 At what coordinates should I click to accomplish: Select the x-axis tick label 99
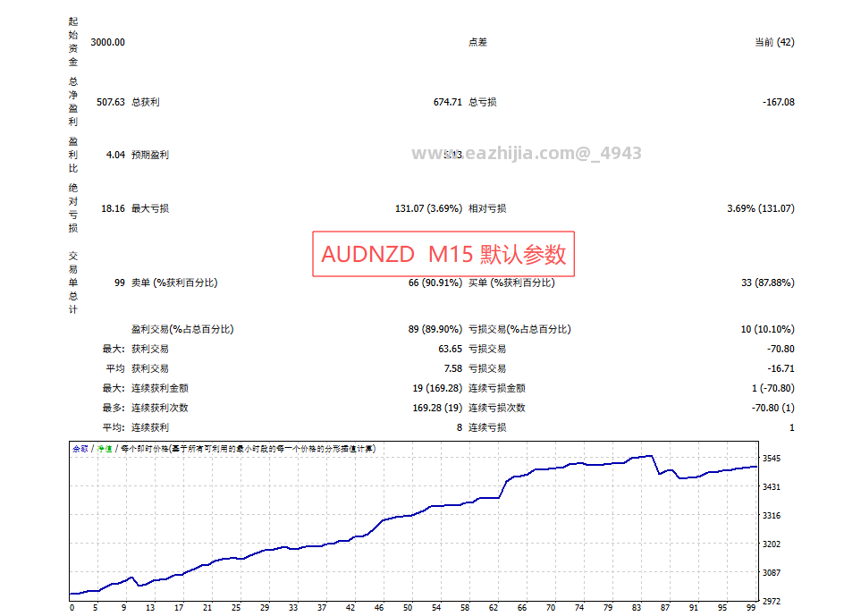pos(751,607)
